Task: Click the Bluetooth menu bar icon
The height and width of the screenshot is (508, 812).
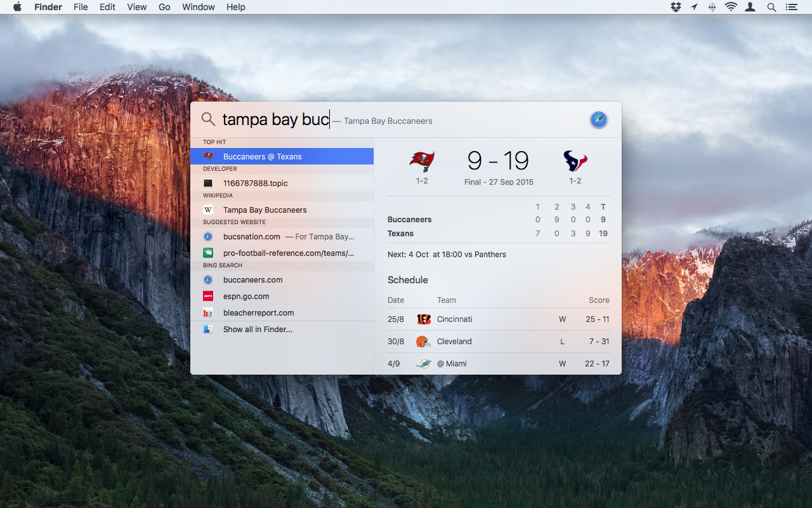Action: [x=712, y=7]
